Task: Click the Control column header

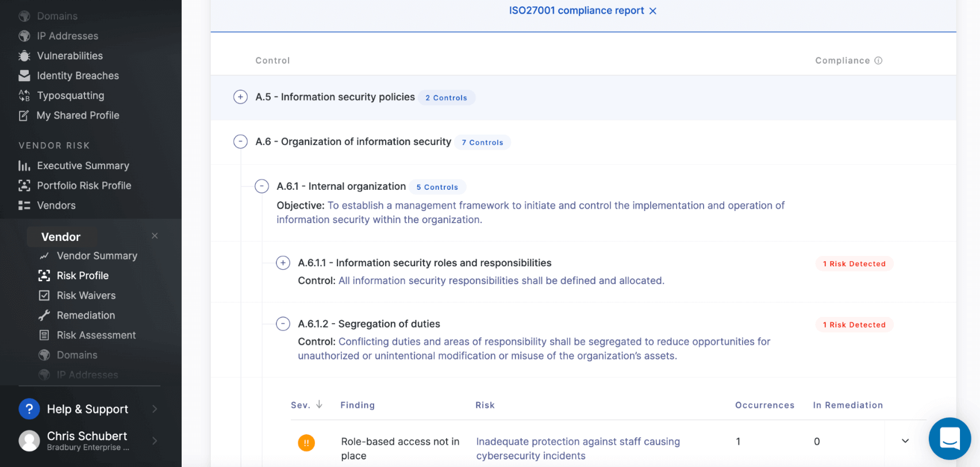Action: click(x=272, y=60)
